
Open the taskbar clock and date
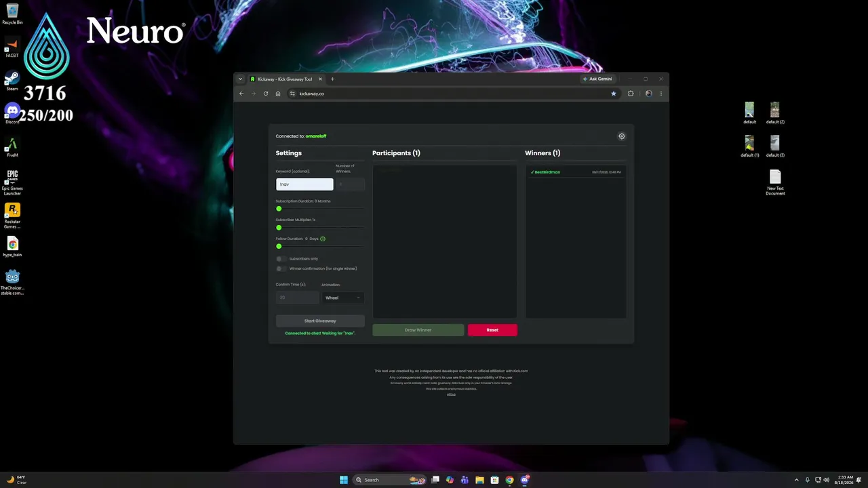(x=844, y=480)
